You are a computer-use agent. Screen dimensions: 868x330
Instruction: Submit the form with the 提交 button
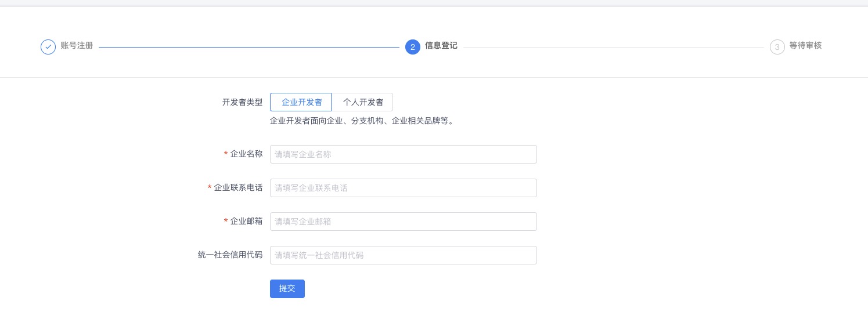pyautogui.click(x=287, y=289)
